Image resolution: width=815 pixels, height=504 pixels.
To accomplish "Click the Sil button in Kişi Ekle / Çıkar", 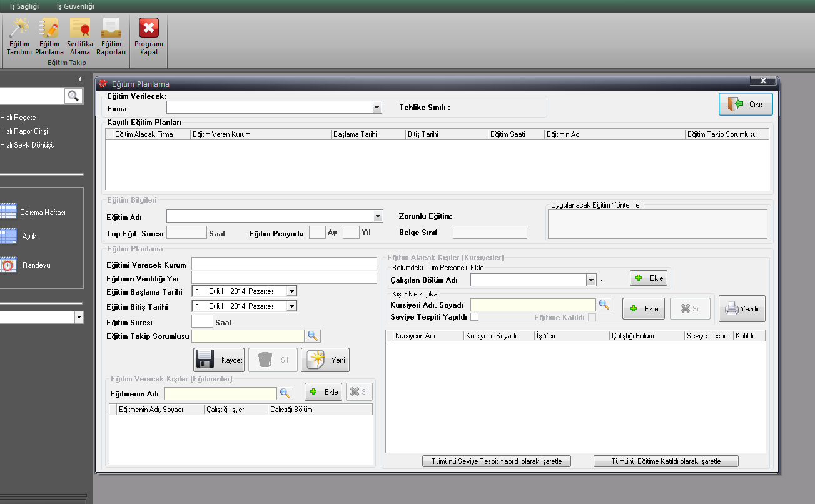I will [690, 308].
